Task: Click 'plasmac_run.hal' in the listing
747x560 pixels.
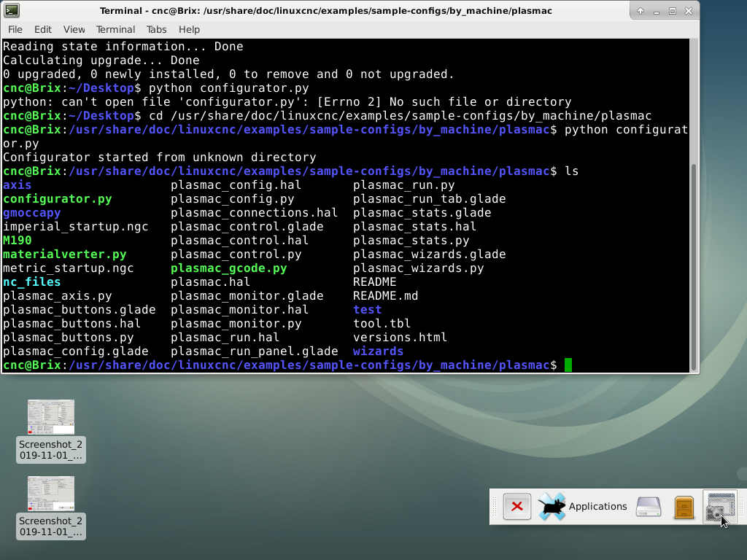Action: point(225,337)
